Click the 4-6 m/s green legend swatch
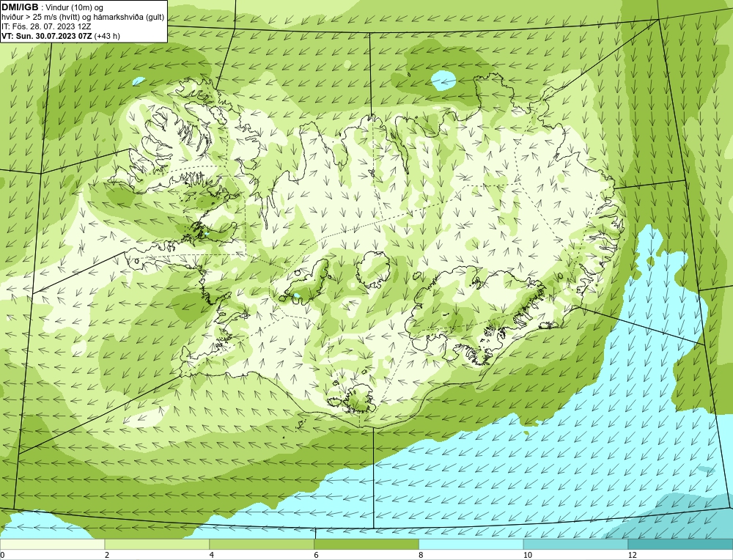Screen dimensions: 733x560 click(262, 545)
